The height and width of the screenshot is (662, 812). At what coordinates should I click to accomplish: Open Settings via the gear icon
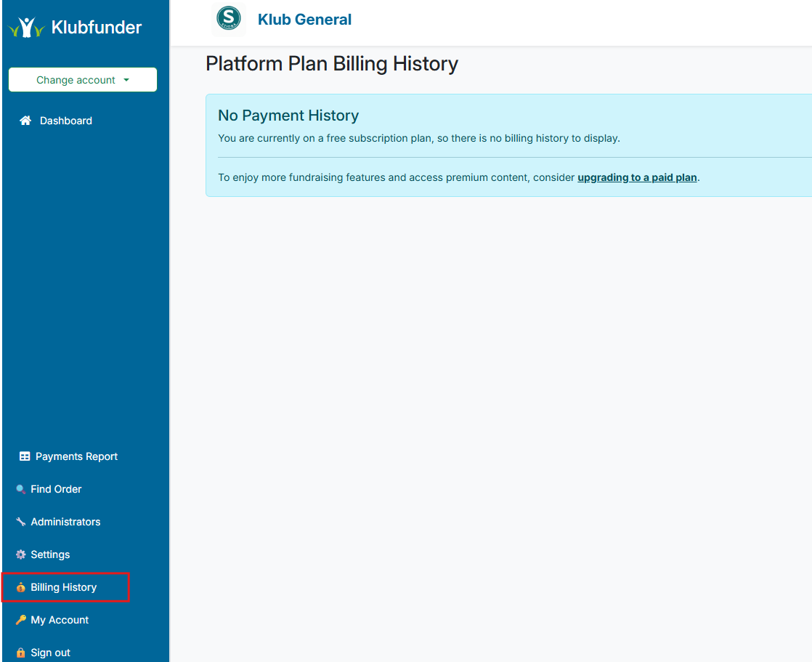(20, 554)
